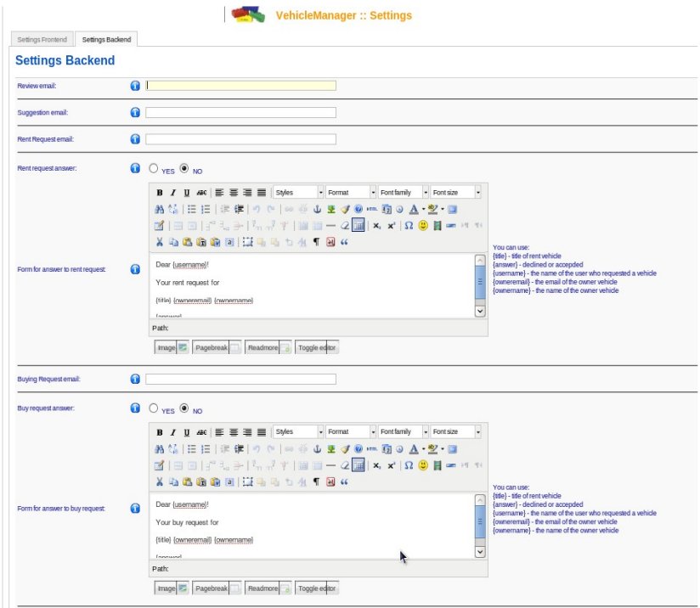Image resolution: width=700 pixels, height=608 pixels.
Task: Center text in rent request editor
Action: [234, 193]
